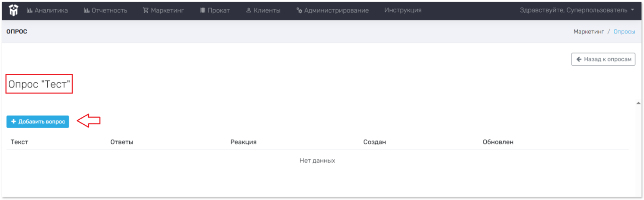Click the gears icon beside Администрирование
Image resolution: width=644 pixels, height=200 pixels.
299,10
